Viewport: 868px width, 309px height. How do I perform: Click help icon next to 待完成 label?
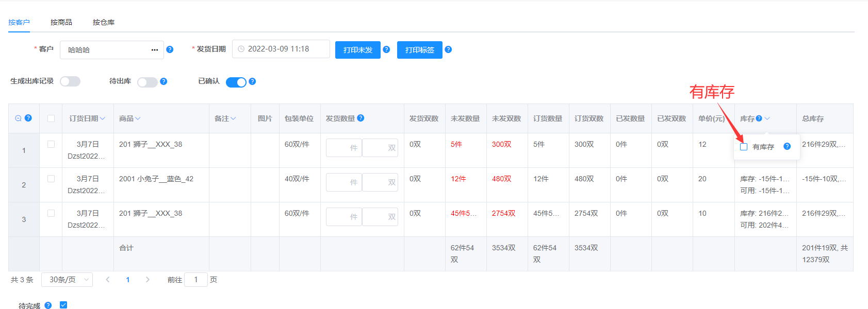tap(48, 305)
